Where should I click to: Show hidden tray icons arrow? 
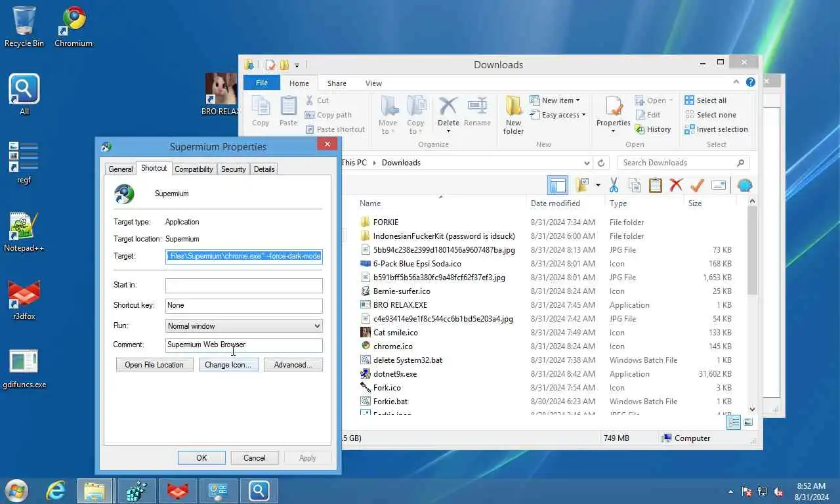tap(730, 492)
